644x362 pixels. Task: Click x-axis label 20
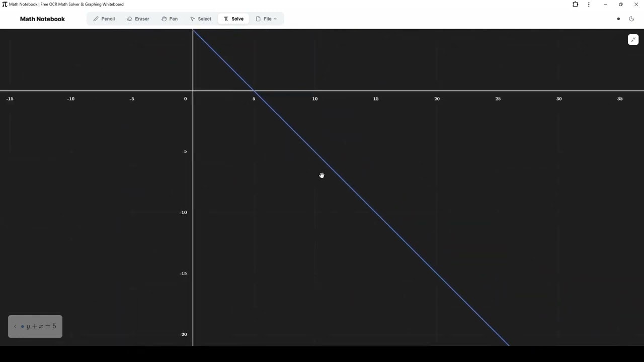pos(437,99)
